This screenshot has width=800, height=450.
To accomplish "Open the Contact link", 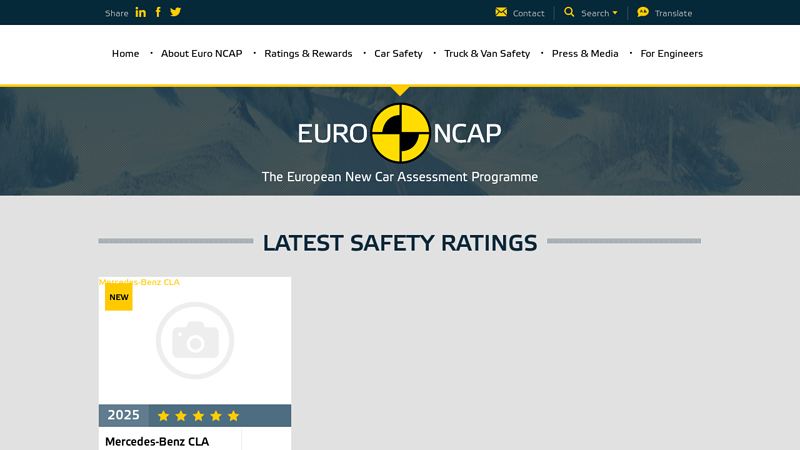I will point(529,13).
